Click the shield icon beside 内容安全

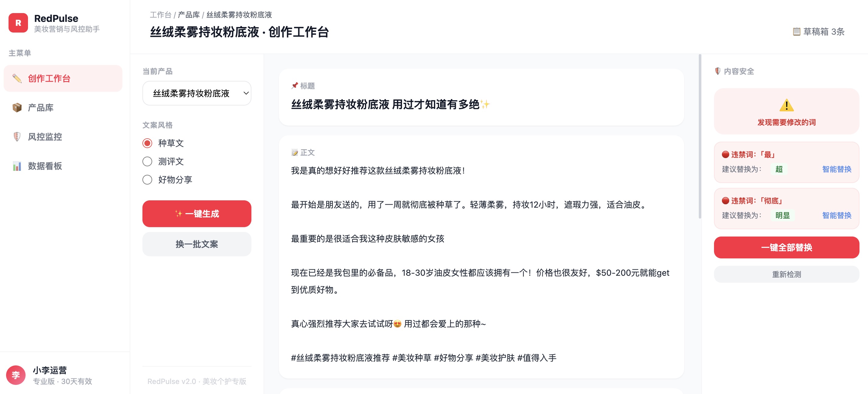click(x=718, y=71)
